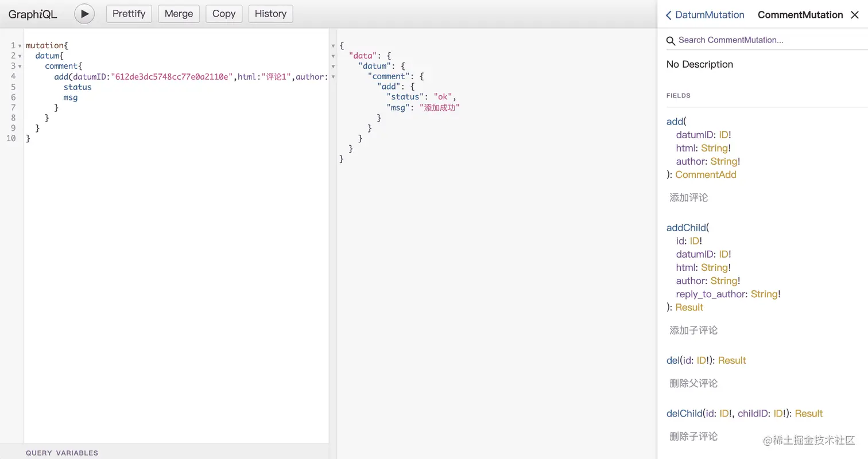868x459 pixels.
Task: Collapse the mutation block on editor line 1
Action: point(20,45)
